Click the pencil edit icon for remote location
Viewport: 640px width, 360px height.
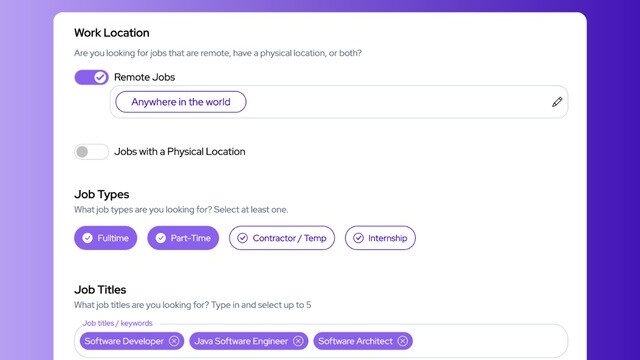coord(557,102)
